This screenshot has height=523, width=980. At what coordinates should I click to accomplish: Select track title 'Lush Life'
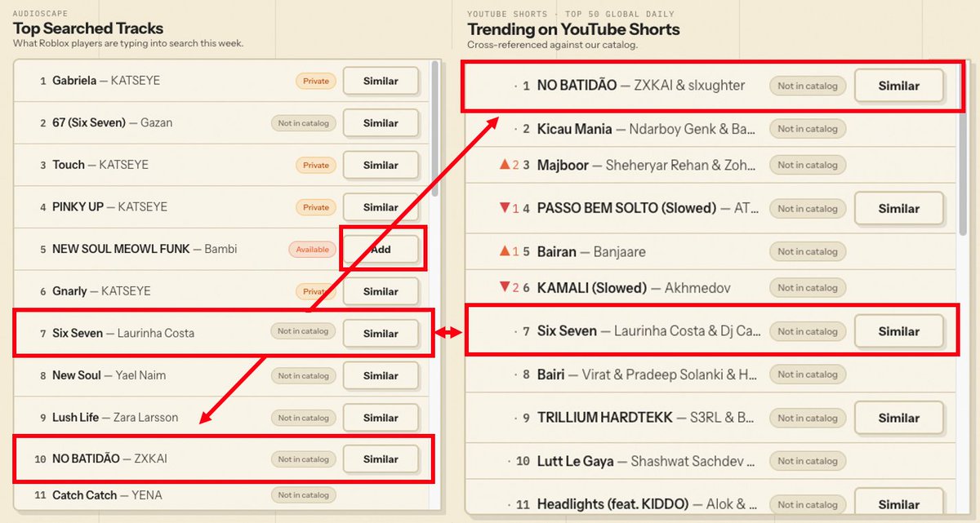click(x=76, y=418)
